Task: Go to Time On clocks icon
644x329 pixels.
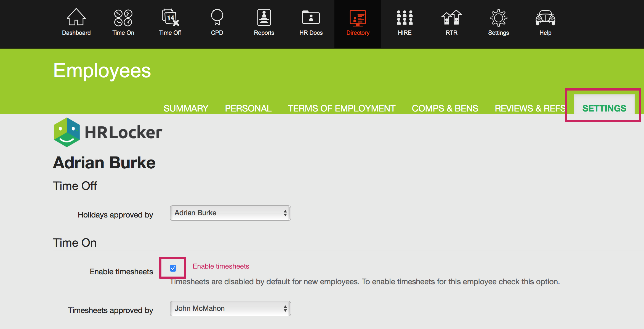Action: click(x=123, y=17)
